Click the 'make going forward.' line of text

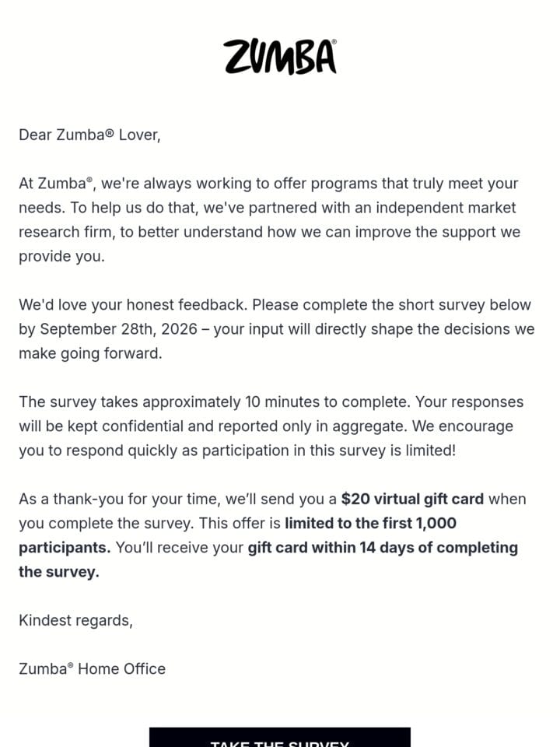click(x=90, y=353)
